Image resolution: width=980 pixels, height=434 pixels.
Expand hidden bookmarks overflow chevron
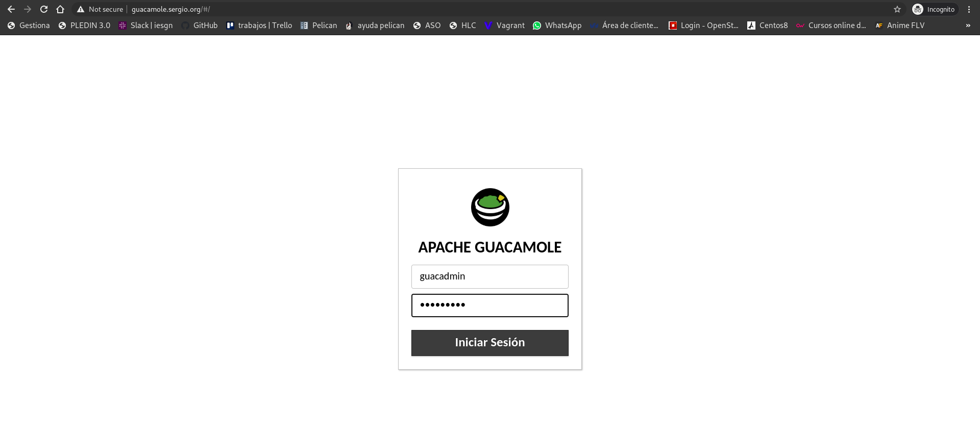pos(968,25)
